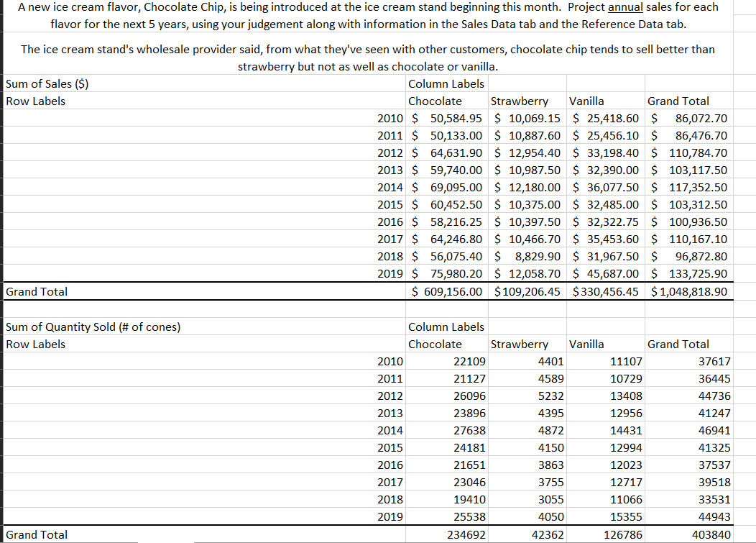The height and width of the screenshot is (543, 756).
Task: Select the 2012 Grand Total sales 110,784.70
Action: coord(689,153)
